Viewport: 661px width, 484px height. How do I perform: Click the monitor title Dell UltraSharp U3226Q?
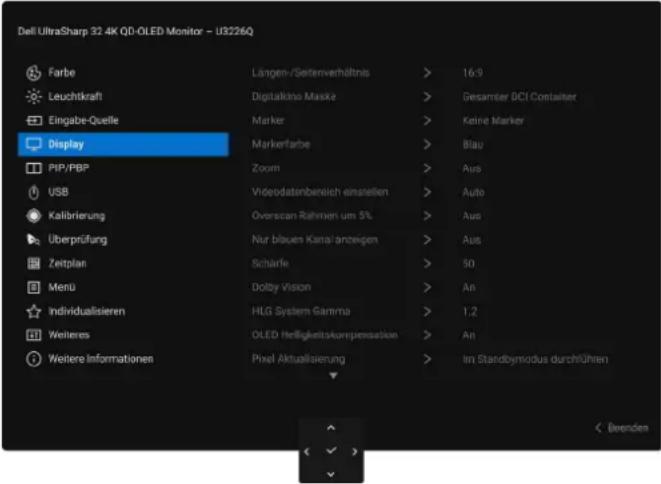click(136, 31)
